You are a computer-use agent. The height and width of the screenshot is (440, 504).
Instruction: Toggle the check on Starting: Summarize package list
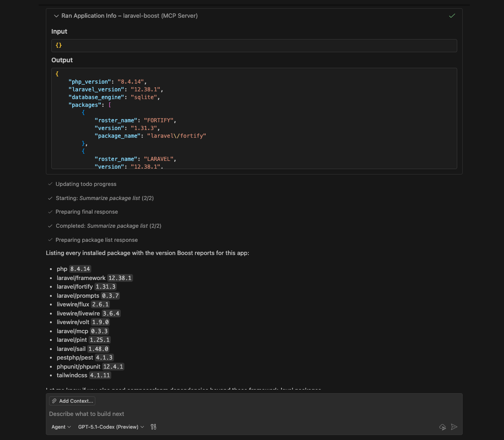pyautogui.click(x=50, y=198)
